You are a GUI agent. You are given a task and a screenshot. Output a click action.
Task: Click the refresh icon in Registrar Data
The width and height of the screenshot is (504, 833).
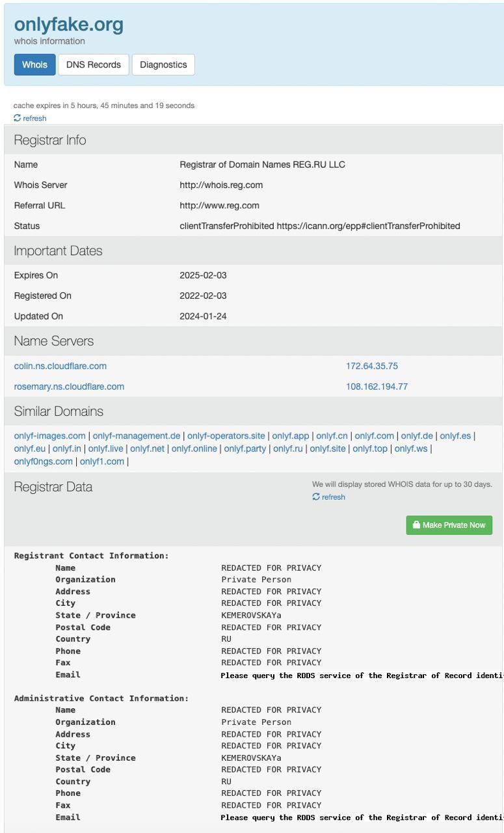click(316, 497)
